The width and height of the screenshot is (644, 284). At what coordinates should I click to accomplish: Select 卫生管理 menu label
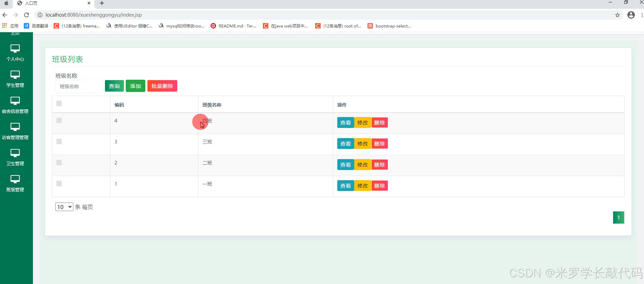pos(15,164)
